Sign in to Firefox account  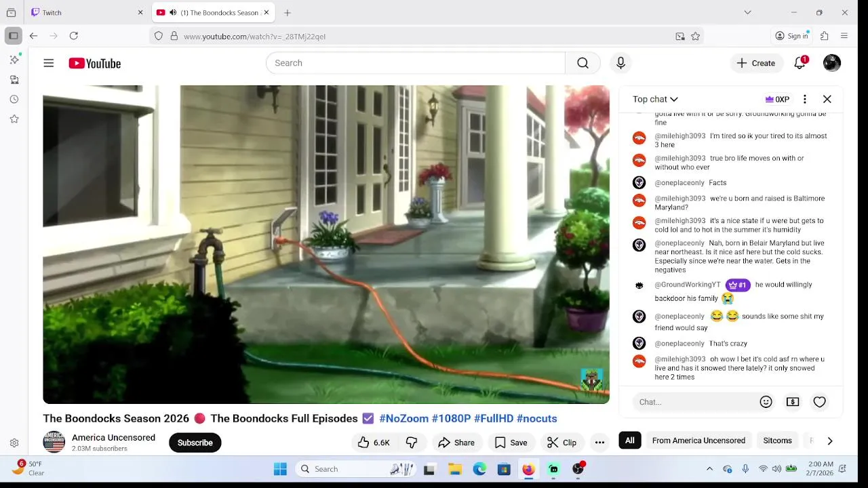click(x=792, y=36)
